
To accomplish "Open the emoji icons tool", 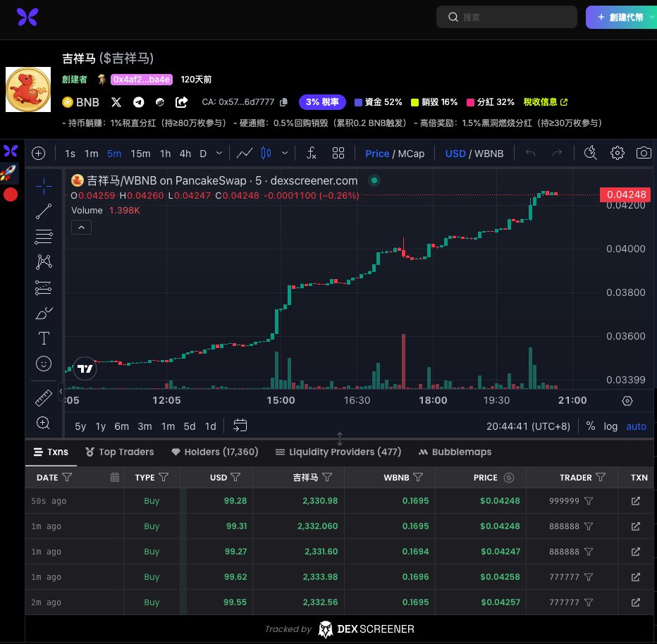I will 44,364.
